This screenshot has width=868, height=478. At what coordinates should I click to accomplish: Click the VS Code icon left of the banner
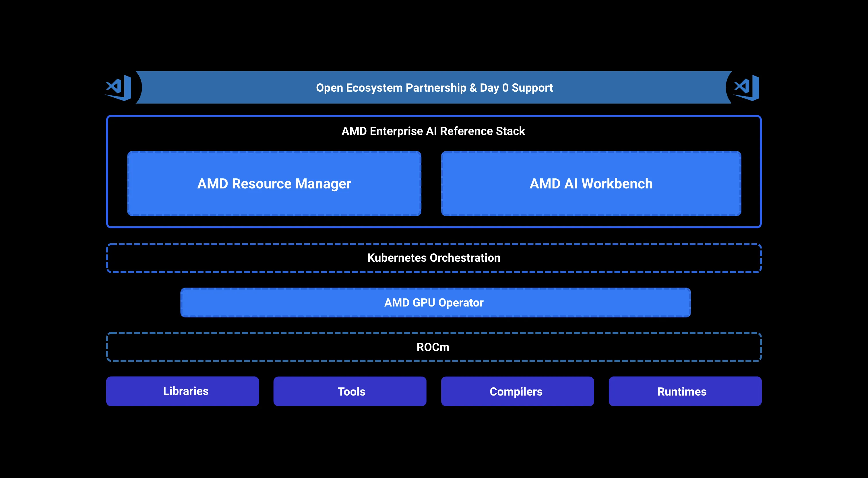(x=118, y=88)
